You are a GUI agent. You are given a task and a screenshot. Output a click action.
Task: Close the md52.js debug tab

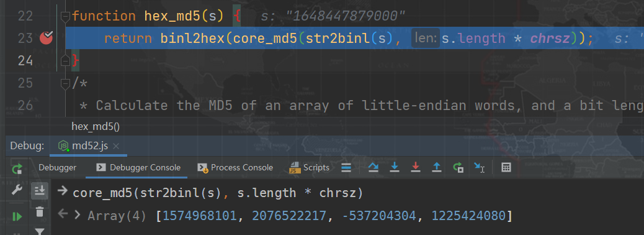(116, 146)
